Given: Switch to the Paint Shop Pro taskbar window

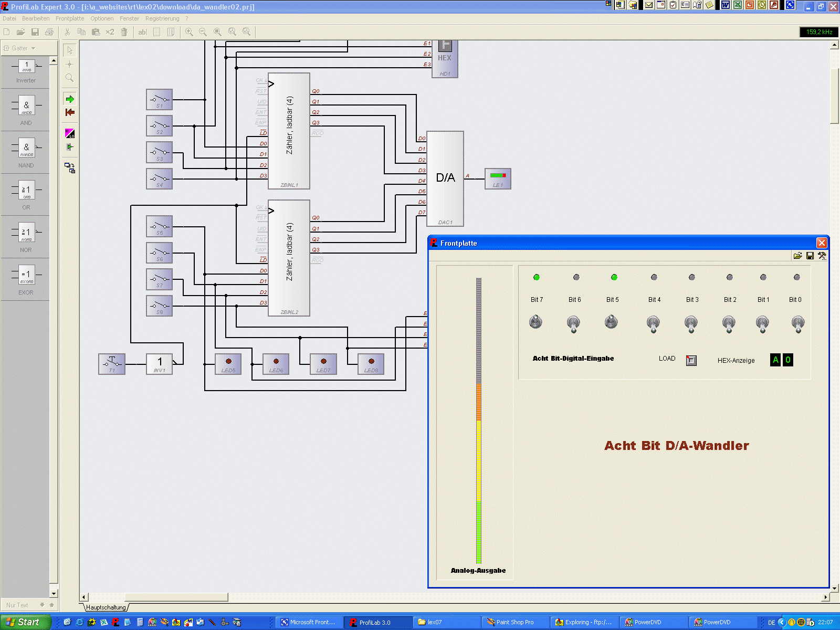Looking at the screenshot, I should click(x=514, y=622).
